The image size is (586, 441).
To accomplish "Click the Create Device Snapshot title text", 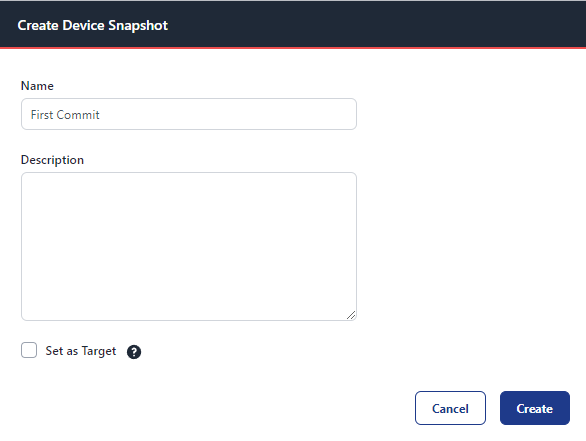I will coord(93,25).
